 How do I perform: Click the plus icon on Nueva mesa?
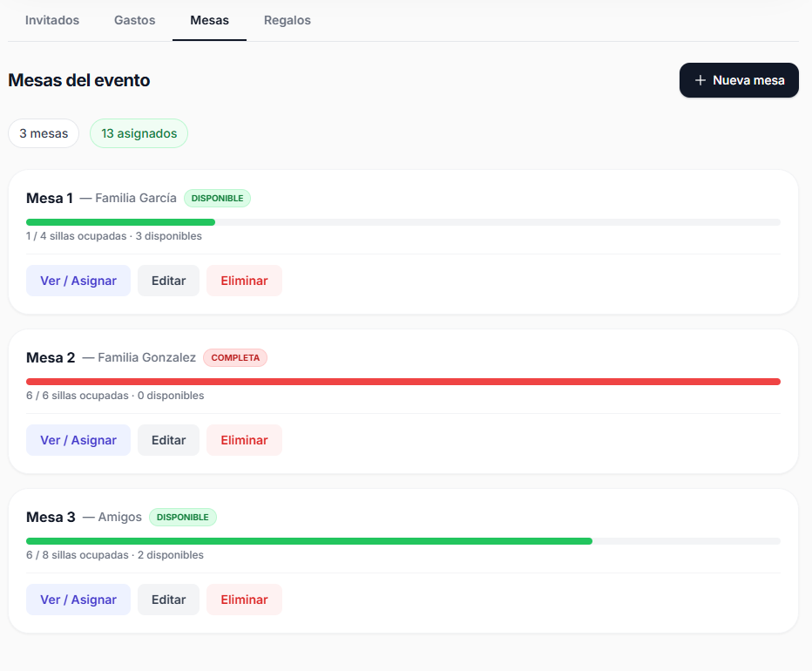click(700, 80)
